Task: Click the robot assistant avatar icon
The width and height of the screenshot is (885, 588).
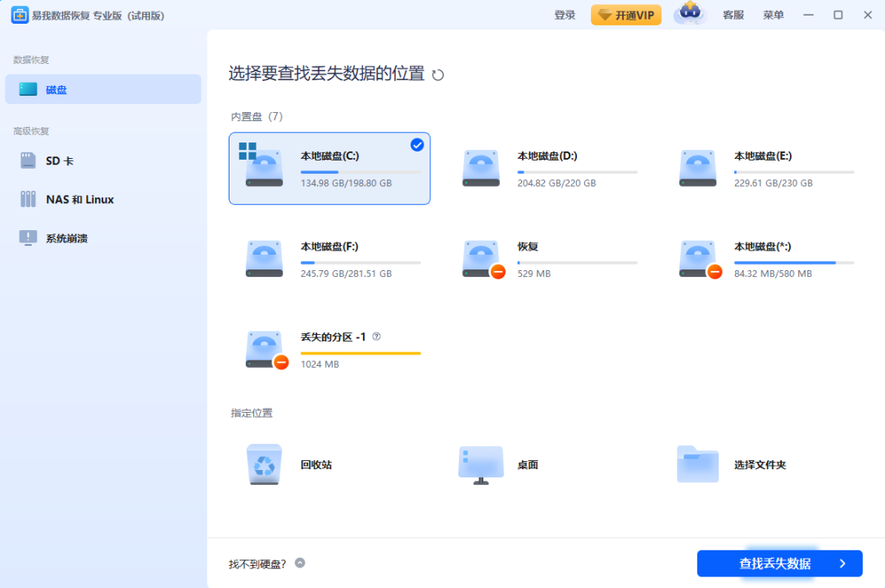Action: coord(690,14)
